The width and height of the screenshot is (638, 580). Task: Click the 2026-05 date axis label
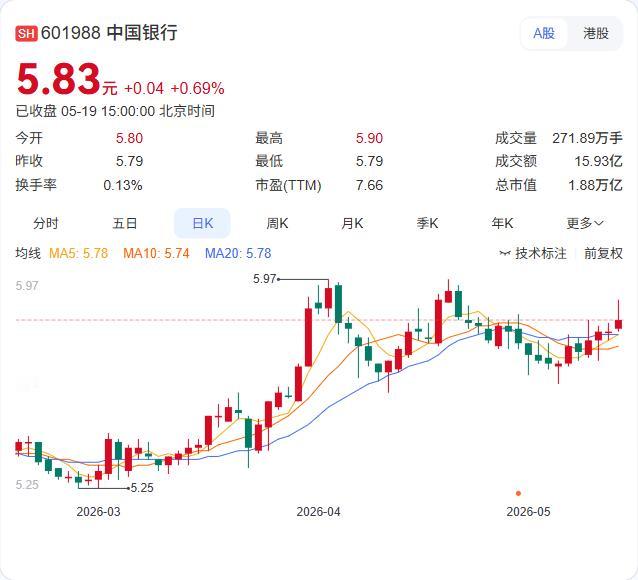point(528,512)
